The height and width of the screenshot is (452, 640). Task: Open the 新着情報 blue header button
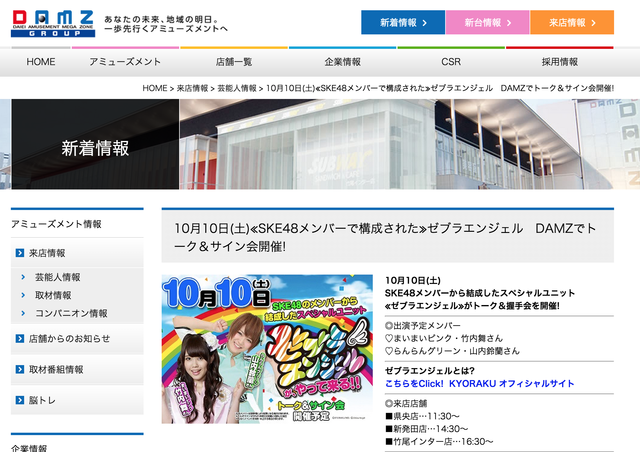tap(403, 22)
